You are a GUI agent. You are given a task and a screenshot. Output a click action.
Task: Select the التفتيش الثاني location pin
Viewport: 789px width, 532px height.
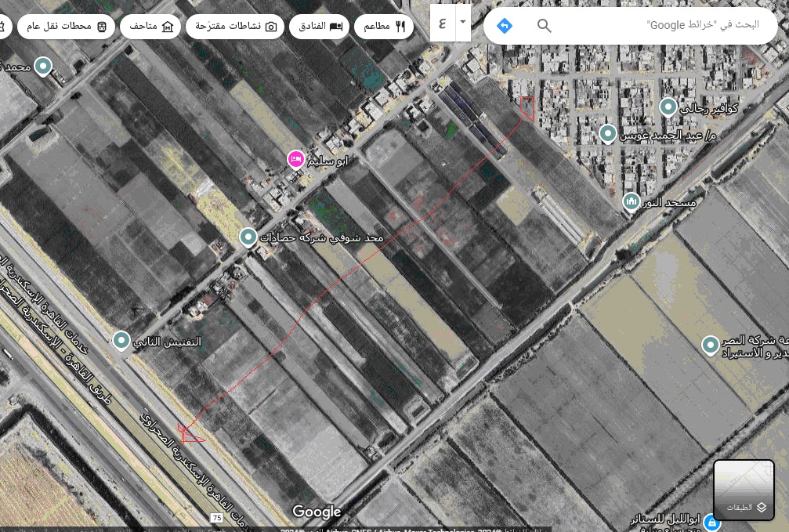pos(121,341)
